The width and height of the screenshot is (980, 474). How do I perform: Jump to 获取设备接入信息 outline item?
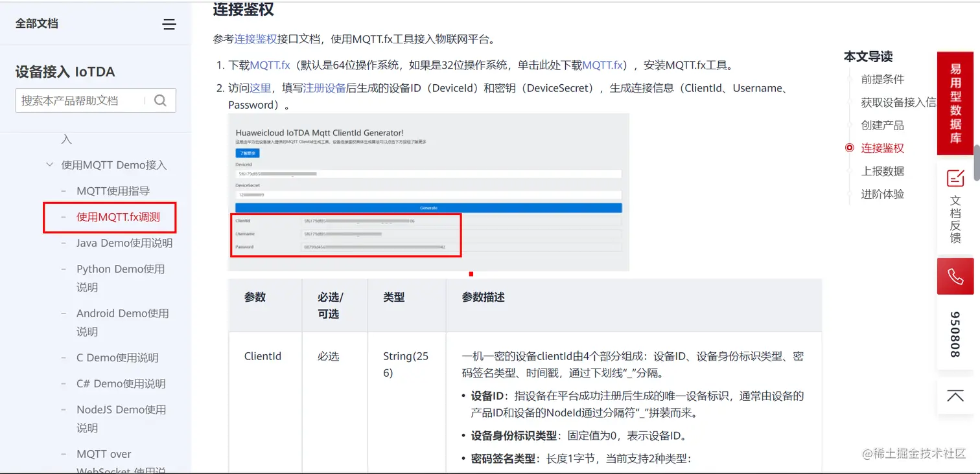click(x=898, y=102)
